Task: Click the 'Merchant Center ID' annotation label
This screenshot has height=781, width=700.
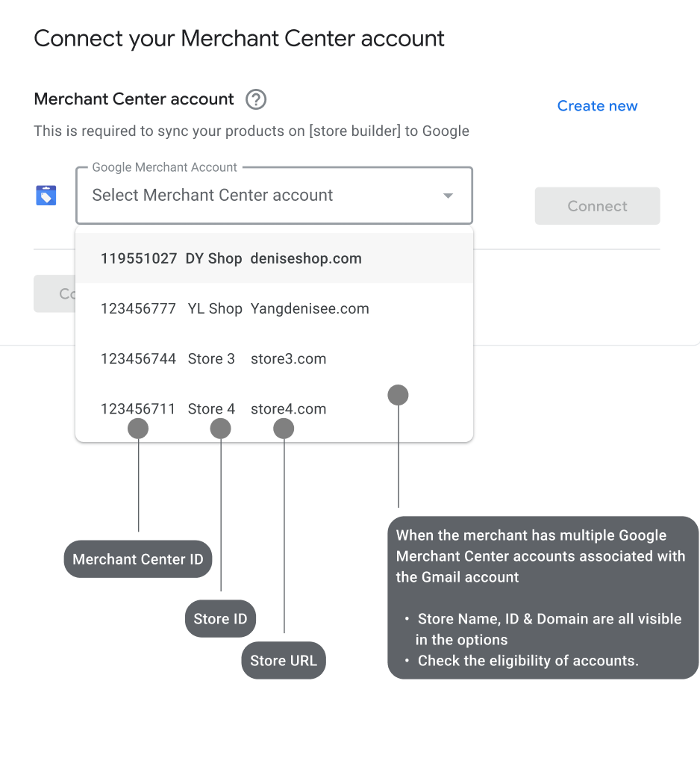Action: coord(138,559)
